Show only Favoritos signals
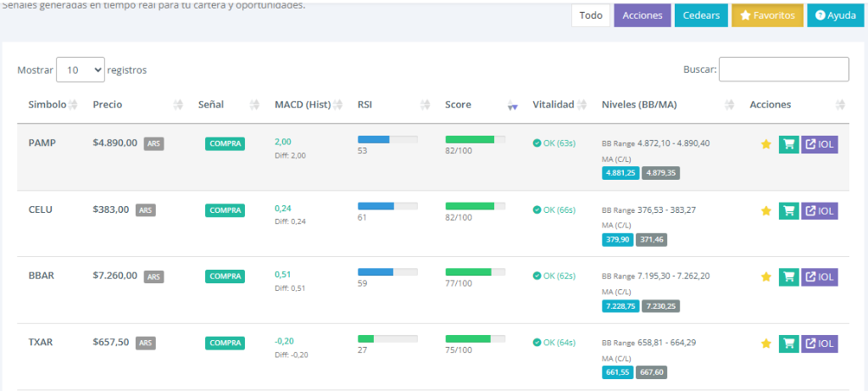Viewport: 868px width, 391px height. [x=767, y=15]
